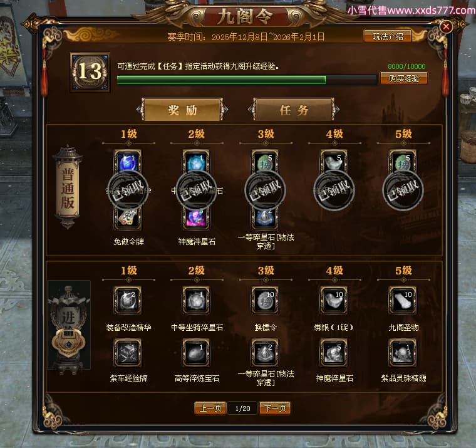
Task: Click the 高等淬炼宝石 reward icon
Action: tap(196, 353)
